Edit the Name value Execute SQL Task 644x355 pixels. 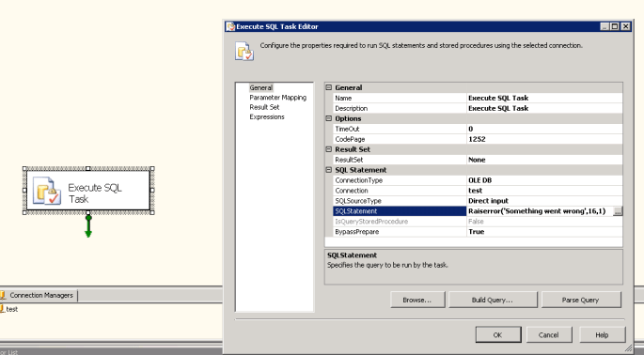pyautogui.click(x=544, y=98)
